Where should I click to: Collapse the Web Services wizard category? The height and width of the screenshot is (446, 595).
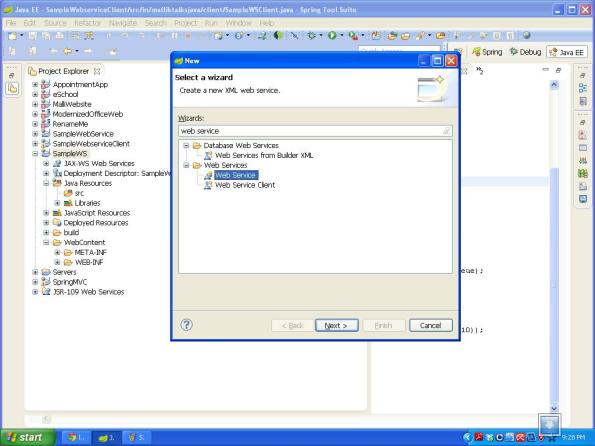tap(186, 165)
